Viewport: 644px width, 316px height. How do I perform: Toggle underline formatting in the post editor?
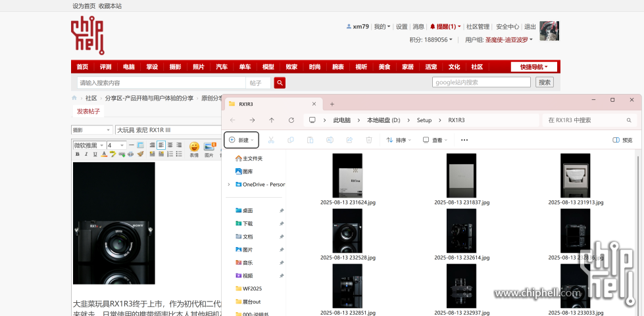[x=95, y=154]
